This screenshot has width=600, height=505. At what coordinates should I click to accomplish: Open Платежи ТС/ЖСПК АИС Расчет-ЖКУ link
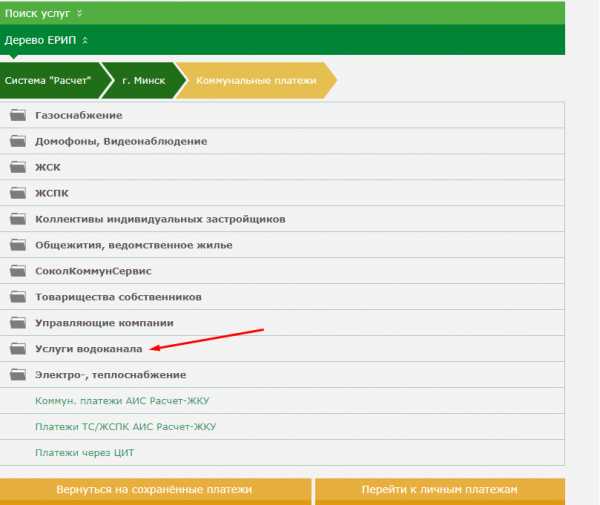pyautogui.click(x=125, y=427)
